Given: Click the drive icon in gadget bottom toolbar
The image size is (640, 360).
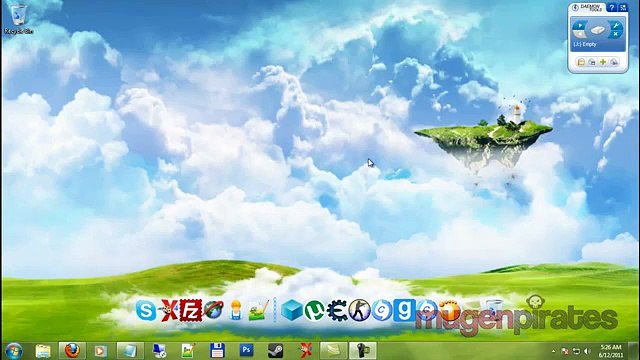Looking at the screenshot, I should [592, 62].
